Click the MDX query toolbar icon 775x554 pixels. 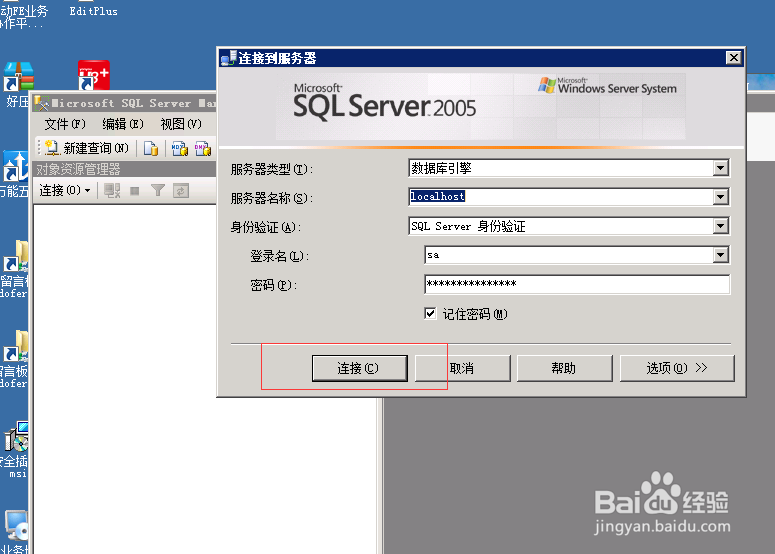coord(179,148)
